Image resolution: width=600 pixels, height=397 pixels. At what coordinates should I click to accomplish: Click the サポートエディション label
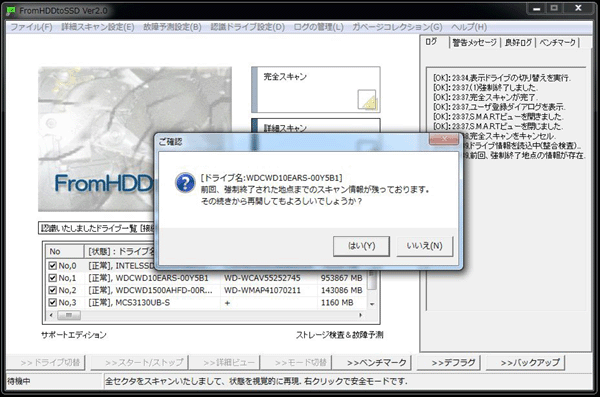point(74,335)
